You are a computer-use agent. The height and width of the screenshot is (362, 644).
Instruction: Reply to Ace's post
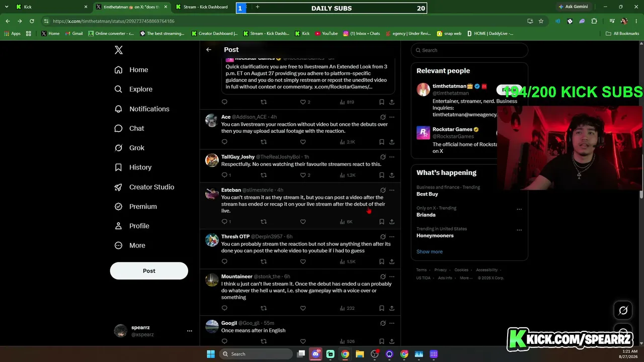point(224,142)
